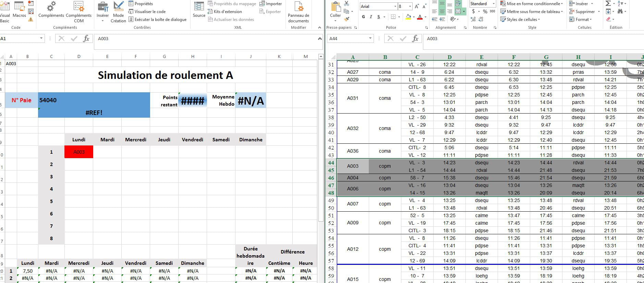Click the AutoSum sigma icon
Screen dimensions: 644x283
click(x=608, y=3)
